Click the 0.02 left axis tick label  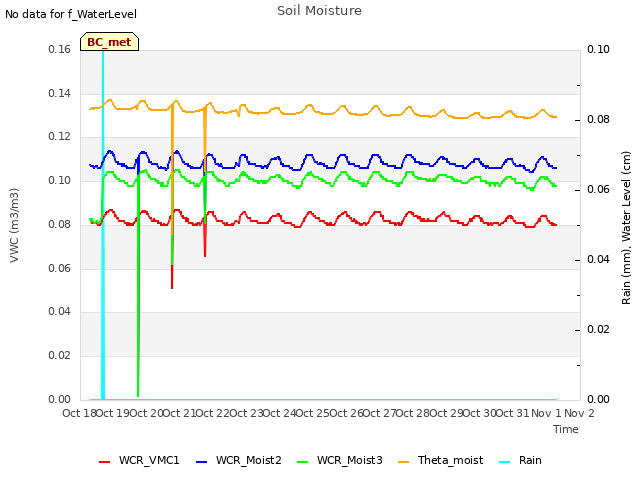(x=60, y=356)
